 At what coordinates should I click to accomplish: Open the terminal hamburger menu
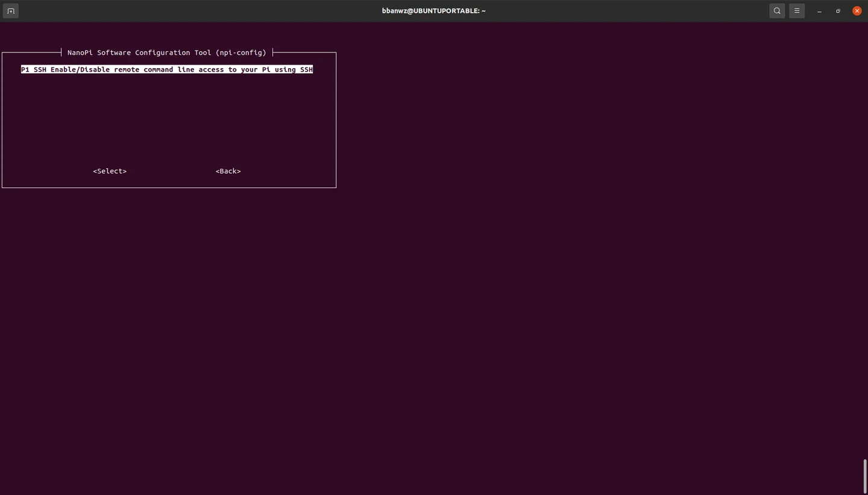(797, 11)
